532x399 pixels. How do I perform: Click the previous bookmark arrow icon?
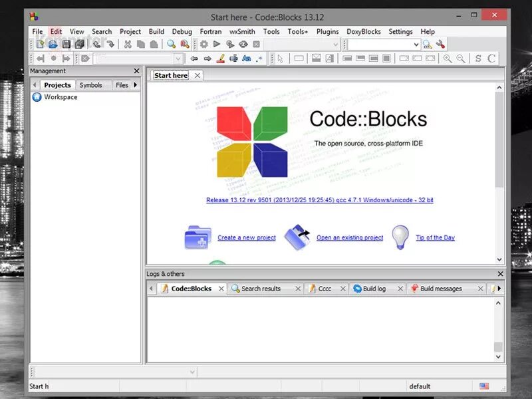41,59
